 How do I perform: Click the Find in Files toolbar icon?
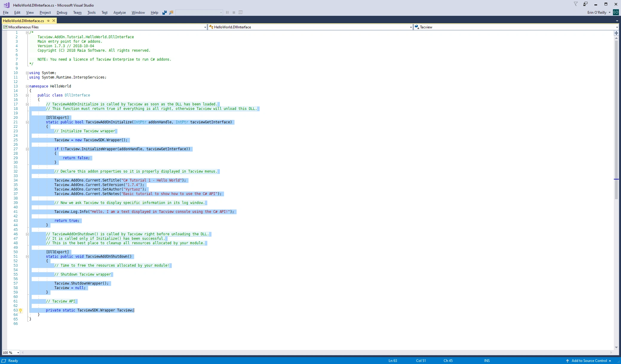tap(171, 13)
